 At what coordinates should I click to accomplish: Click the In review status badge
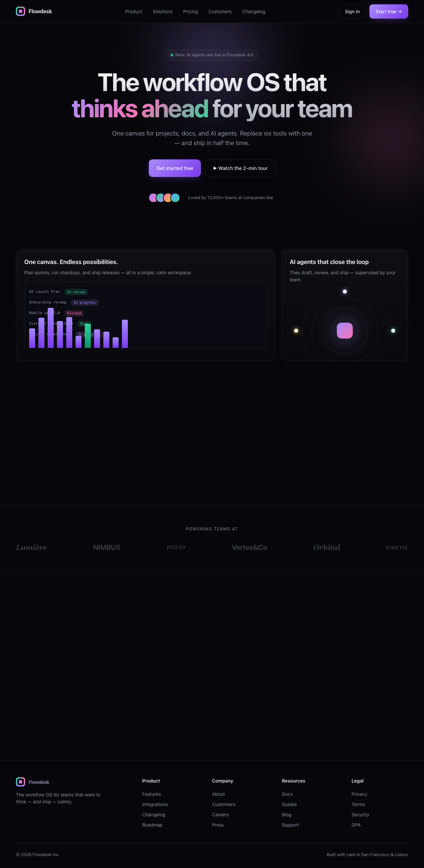coord(76,292)
